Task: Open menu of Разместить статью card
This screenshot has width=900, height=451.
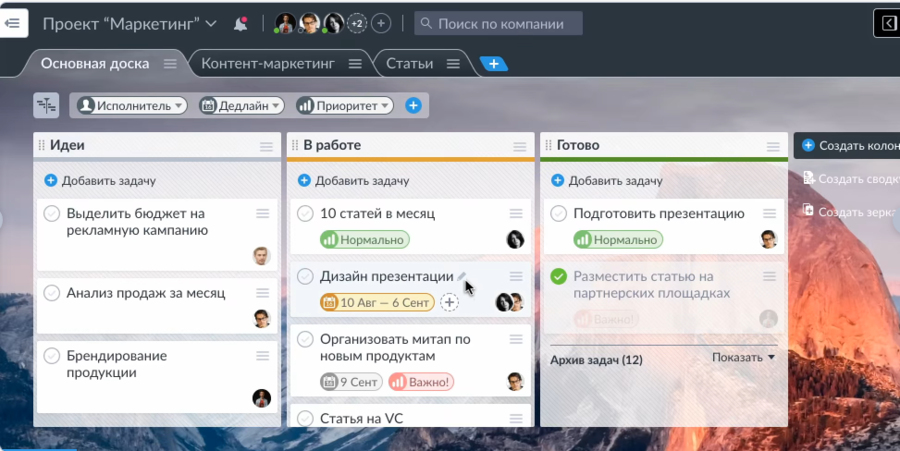Action: 770,277
